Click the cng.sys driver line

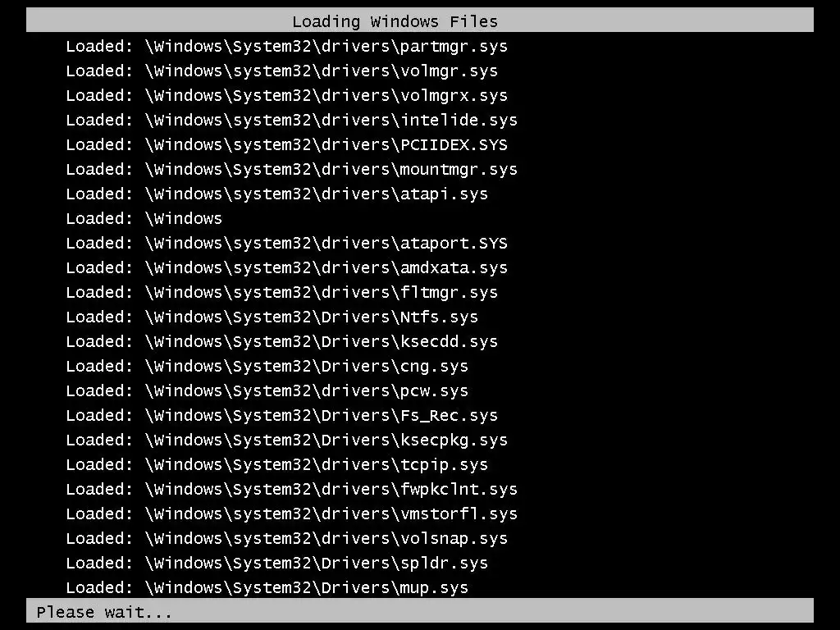pos(267,367)
